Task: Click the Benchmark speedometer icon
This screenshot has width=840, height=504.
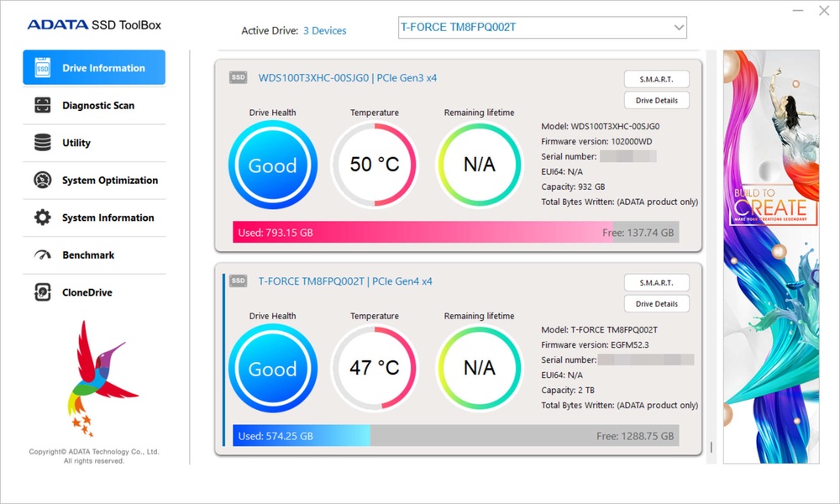Action: click(x=42, y=255)
